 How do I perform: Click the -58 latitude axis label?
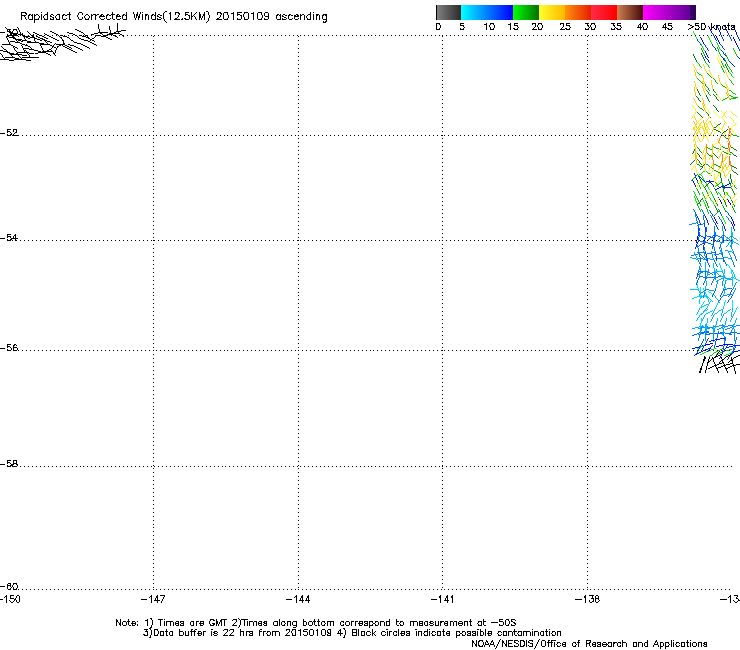point(9,464)
